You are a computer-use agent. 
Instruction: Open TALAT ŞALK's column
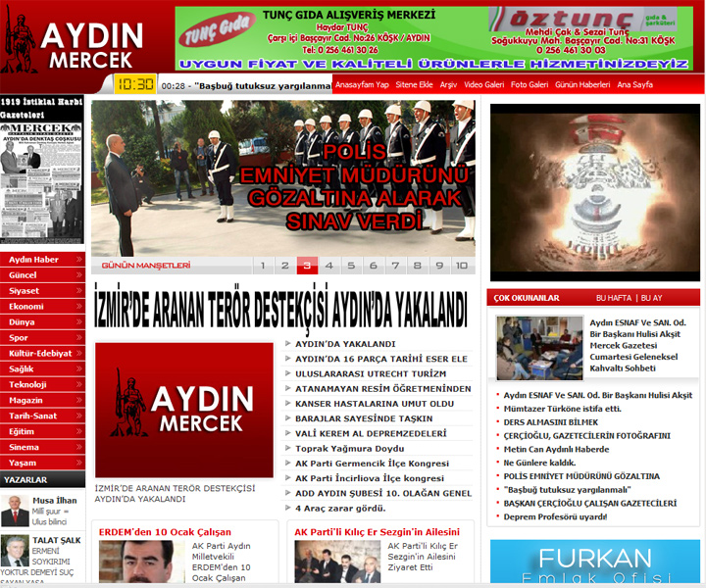[x=56, y=540]
